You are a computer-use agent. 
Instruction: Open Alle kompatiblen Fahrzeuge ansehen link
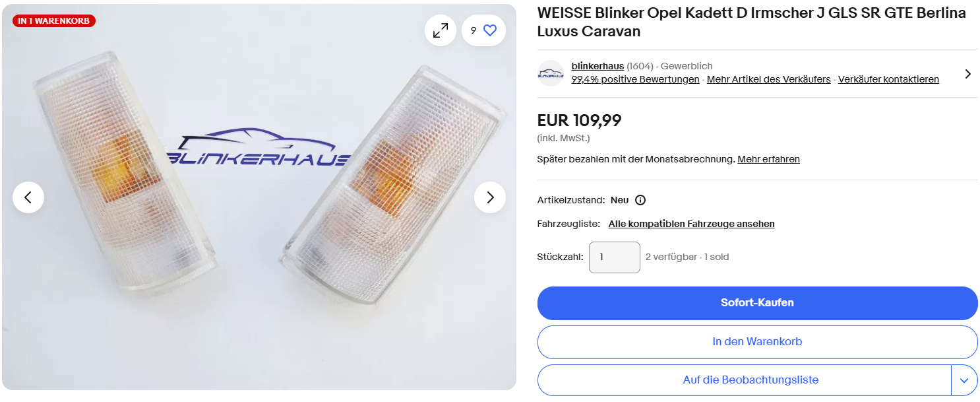(x=691, y=224)
